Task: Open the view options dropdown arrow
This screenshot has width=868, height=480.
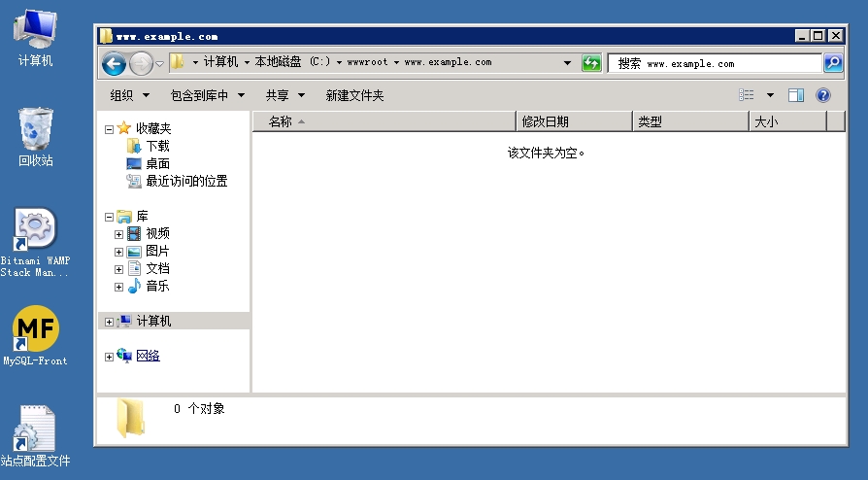Action: coord(770,95)
